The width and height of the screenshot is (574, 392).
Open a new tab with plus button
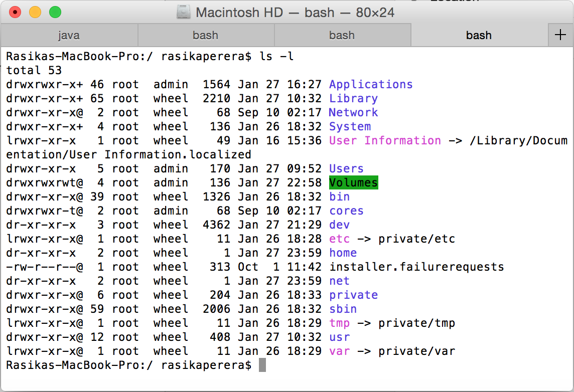click(560, 35)
